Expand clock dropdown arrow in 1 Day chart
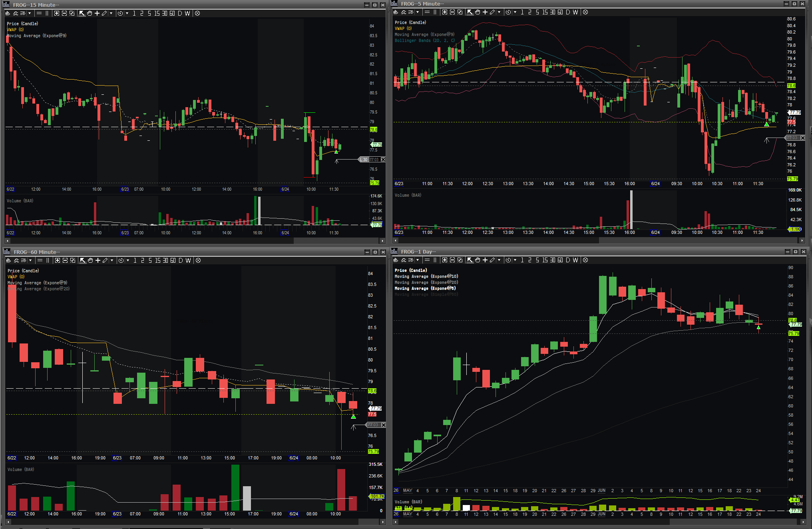Viewport: 812px width, 529px height. (x=515, y=260)
